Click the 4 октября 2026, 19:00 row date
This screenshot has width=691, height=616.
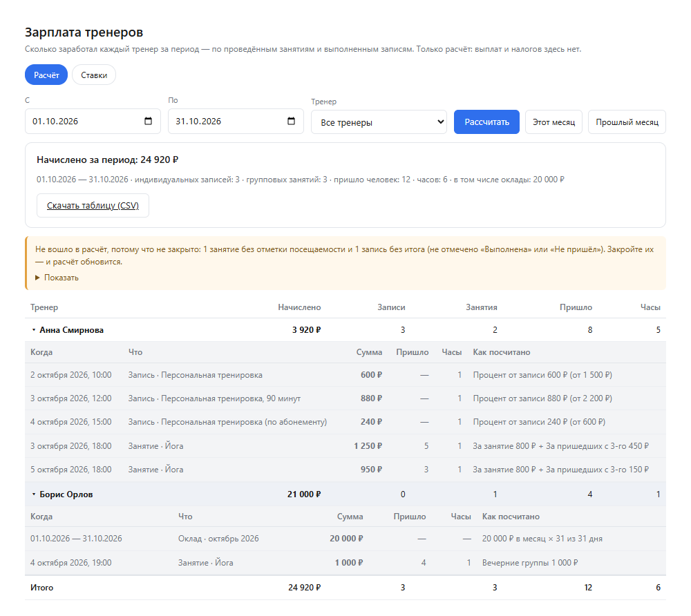(x=71, y=563)
